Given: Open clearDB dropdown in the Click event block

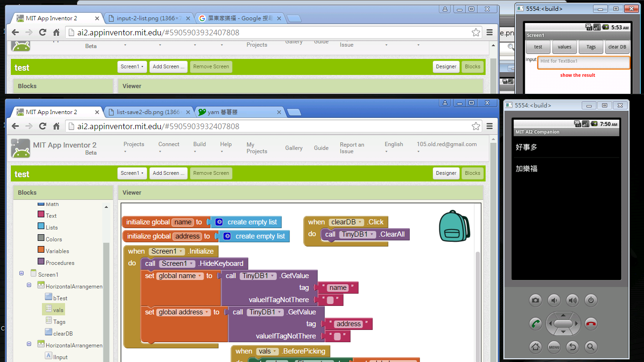Looking at the screenshot, I should coord(361,222).
